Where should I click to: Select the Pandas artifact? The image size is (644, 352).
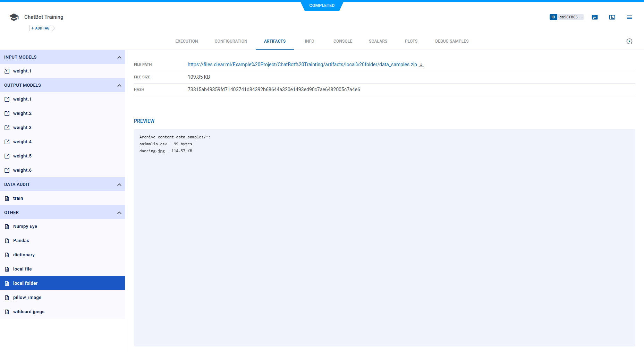point(21,240)
